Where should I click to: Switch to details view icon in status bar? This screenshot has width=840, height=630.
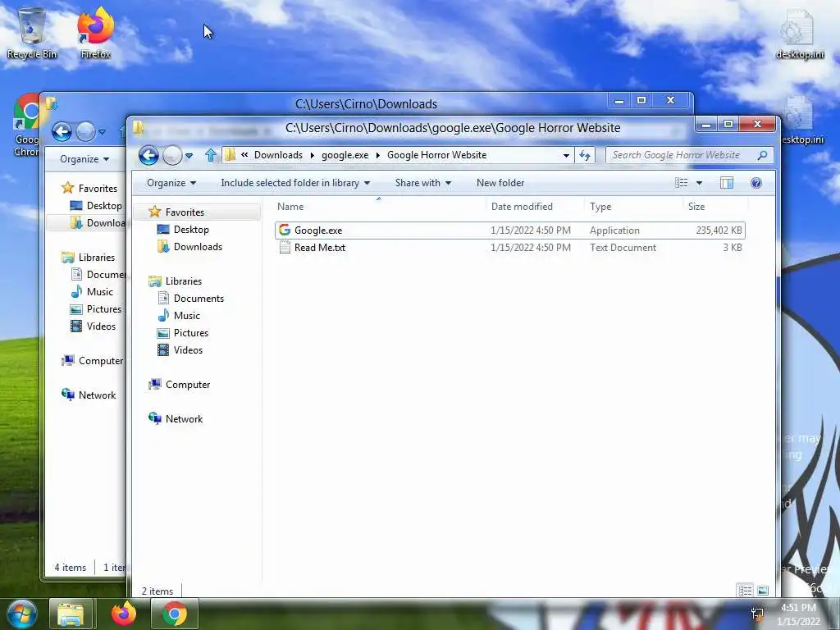[x=745, y=591]
